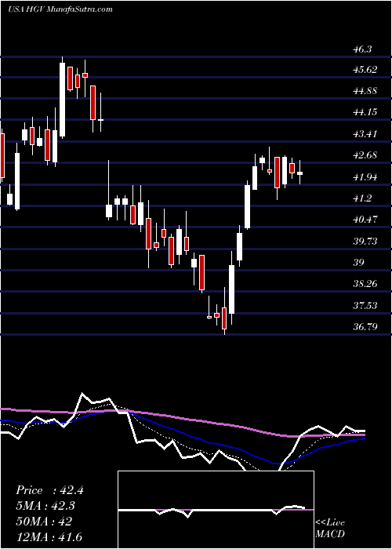Click the '50MA : 42' readout
392x549 pixels.
[44, 522]
